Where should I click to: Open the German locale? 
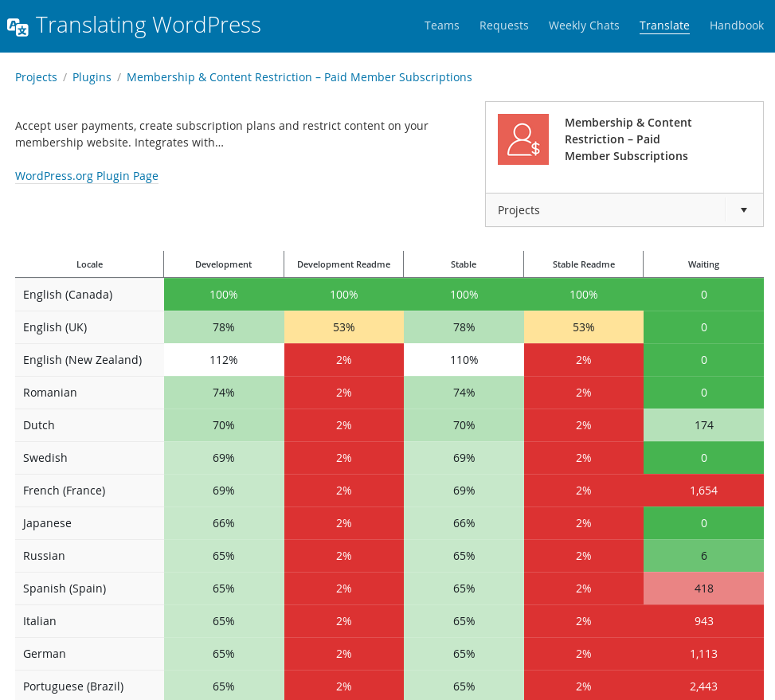pos(45,654)
